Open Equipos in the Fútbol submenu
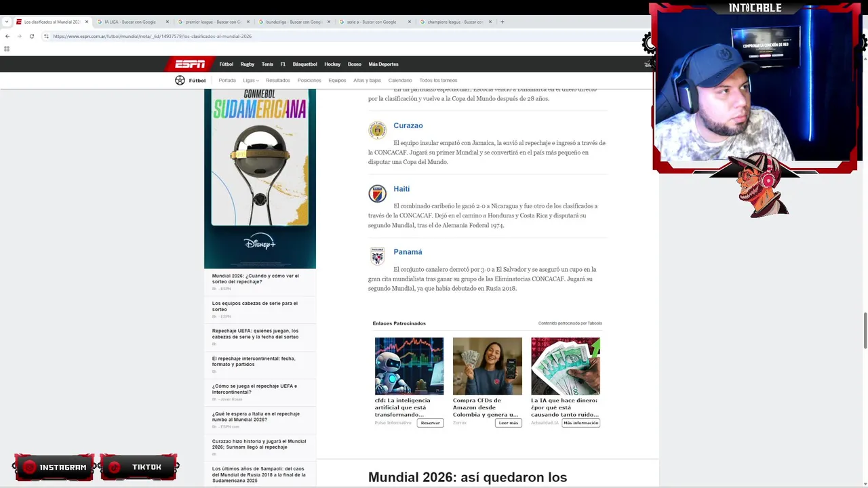 pos(337,81)
